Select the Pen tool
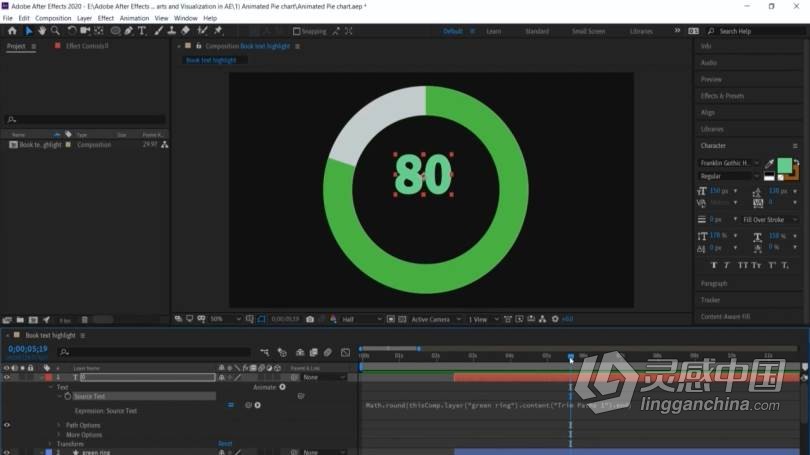The image size is (810, 455). [x=129, y=31]
